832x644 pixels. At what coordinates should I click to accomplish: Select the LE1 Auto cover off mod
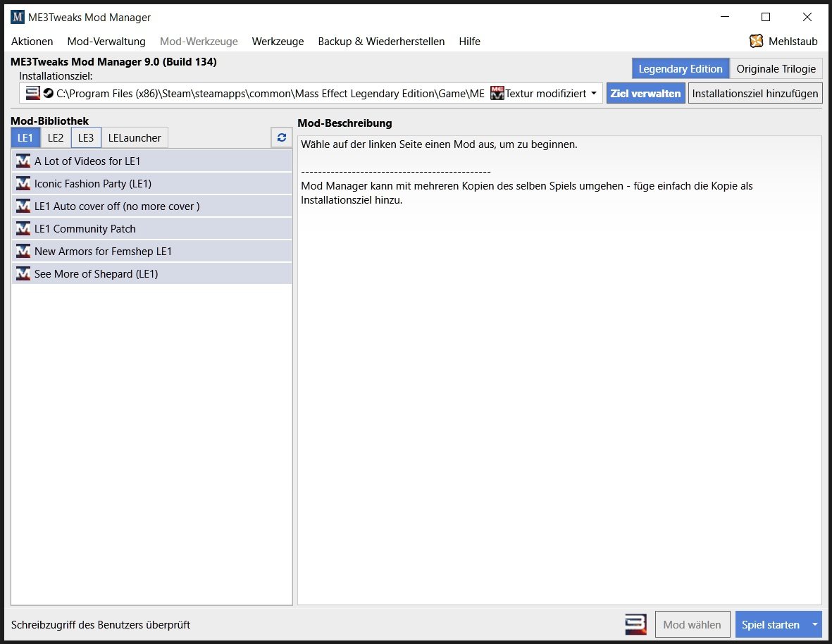151,206
